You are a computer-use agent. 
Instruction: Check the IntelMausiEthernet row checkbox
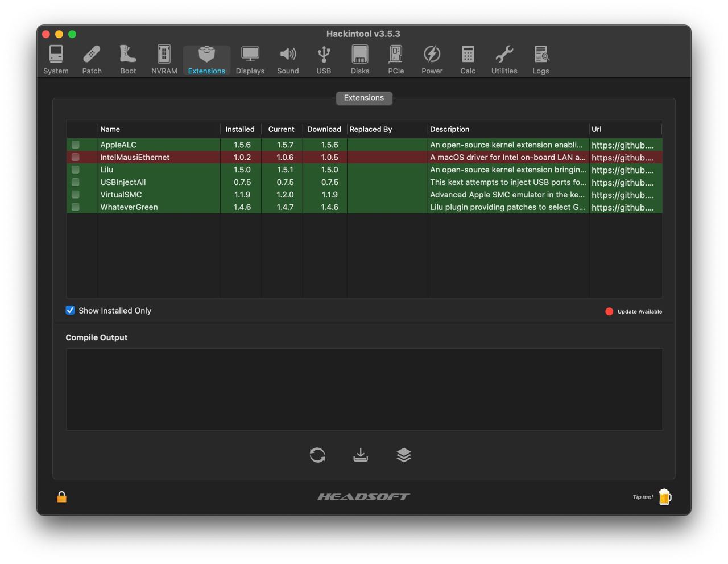point(76,157)
